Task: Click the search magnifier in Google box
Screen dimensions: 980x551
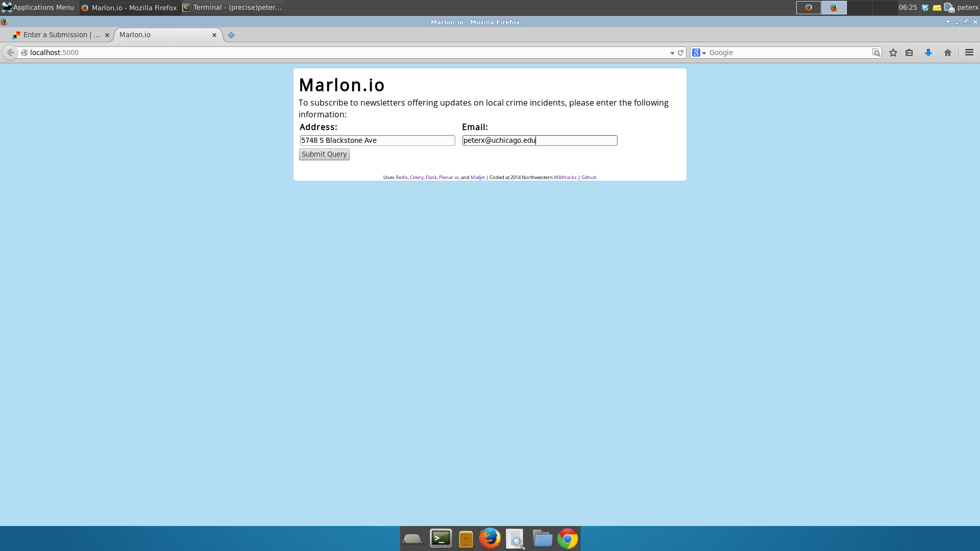Action: click(876, 53)
